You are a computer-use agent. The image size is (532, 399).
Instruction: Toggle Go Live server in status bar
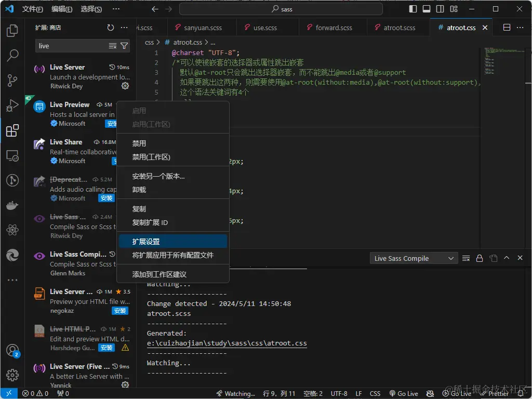[x=403, y=394]
